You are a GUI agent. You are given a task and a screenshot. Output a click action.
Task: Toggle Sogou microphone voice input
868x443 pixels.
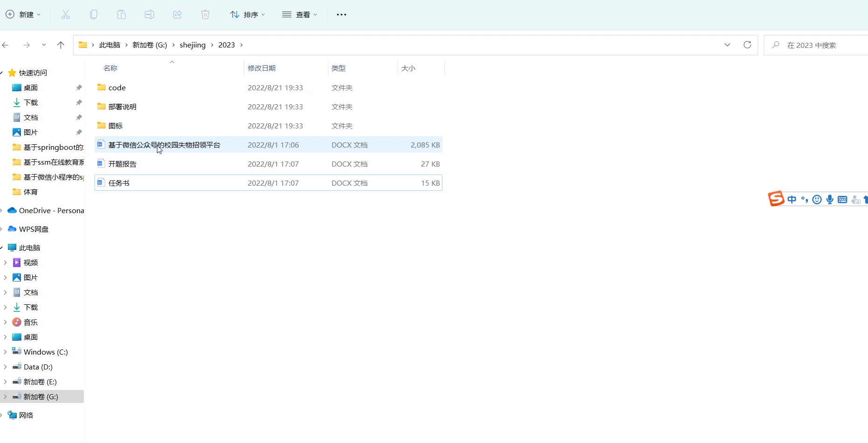click(830, 200)
